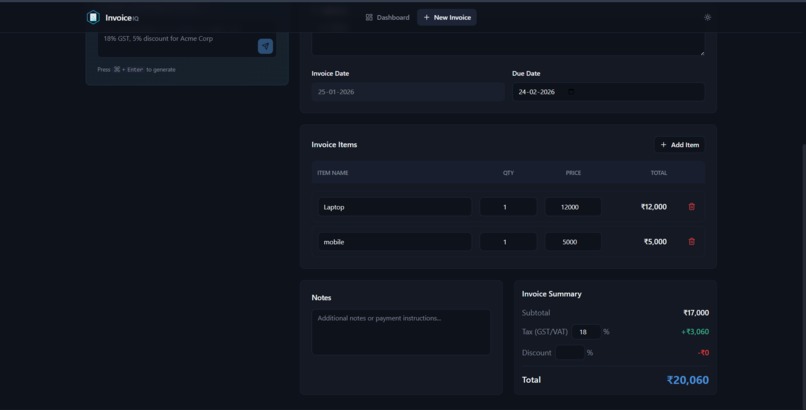Change the Laptop quantity field
806x410 pixels.
pos(508,207)
